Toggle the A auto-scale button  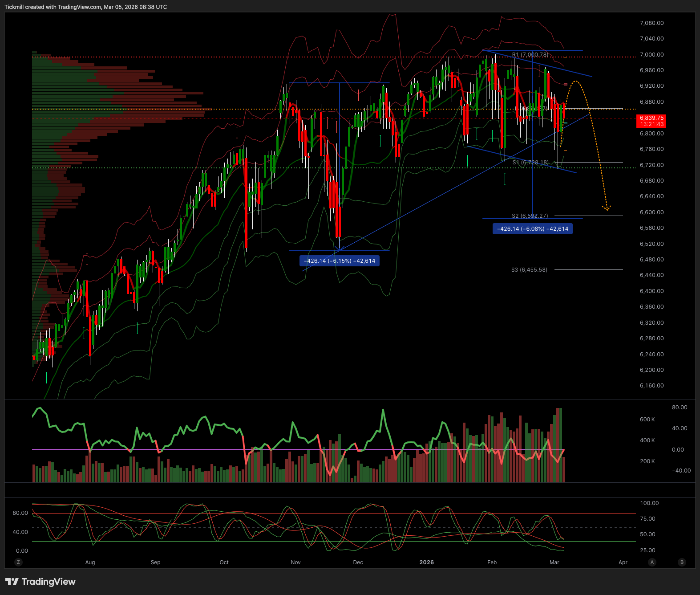(x=652, y=562)
